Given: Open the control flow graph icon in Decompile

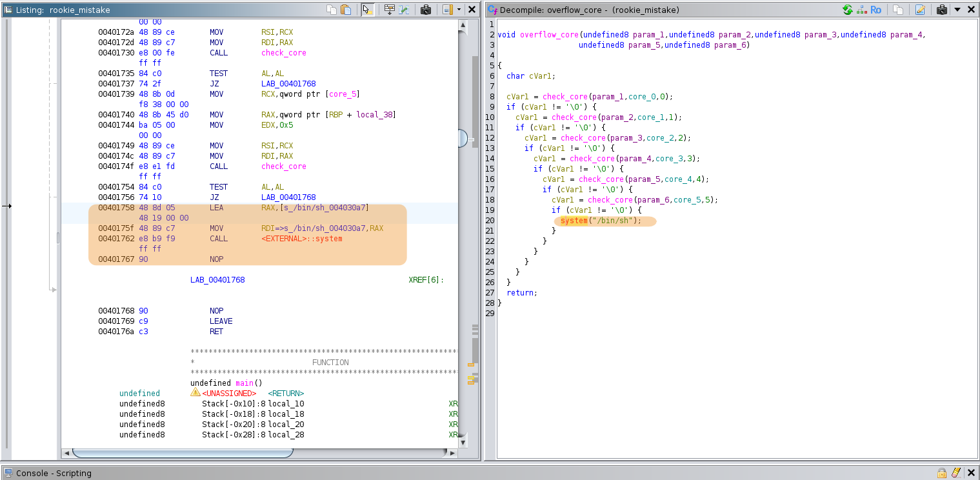Looking at the screenshot, I should 861,10.
